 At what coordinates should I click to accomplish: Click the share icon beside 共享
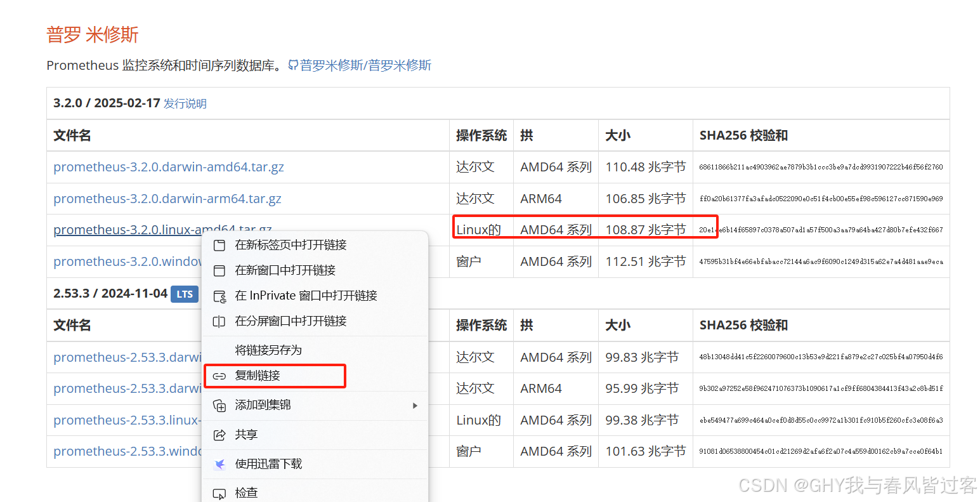(219, 435)
